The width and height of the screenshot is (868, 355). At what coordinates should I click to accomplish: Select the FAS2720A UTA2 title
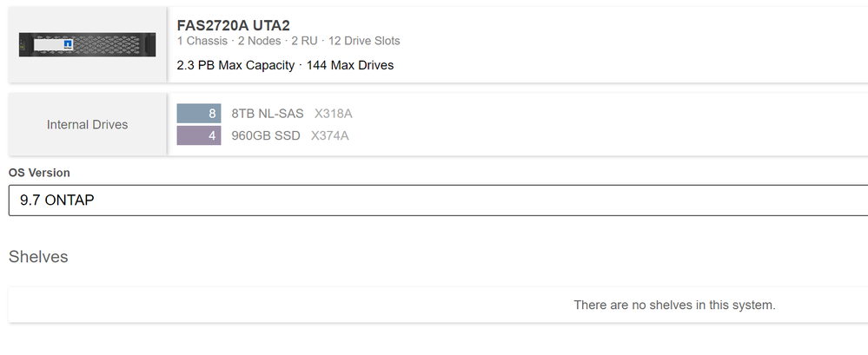(x=234, y=24)
